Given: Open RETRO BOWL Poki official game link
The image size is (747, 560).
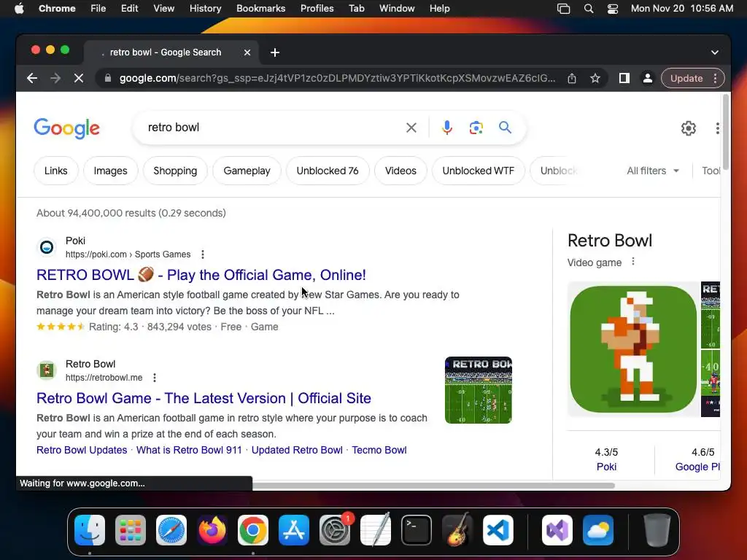Looking at the screenshot, I should tap(201, 275).
